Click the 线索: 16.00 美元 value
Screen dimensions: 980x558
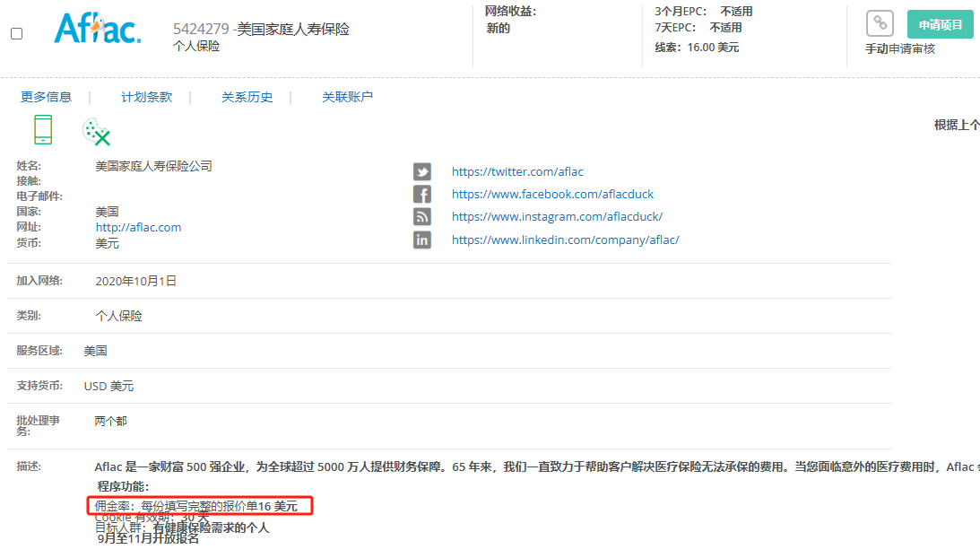coord(697,48)
